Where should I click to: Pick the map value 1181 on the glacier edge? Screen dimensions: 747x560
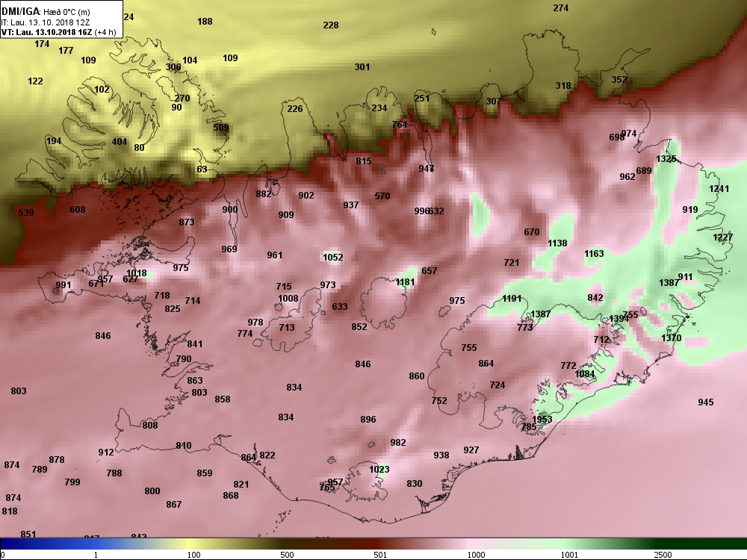(405, 282)
